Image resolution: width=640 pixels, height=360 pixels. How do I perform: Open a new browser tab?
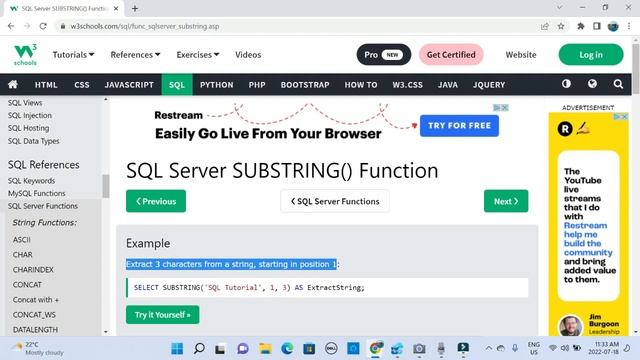135,8
